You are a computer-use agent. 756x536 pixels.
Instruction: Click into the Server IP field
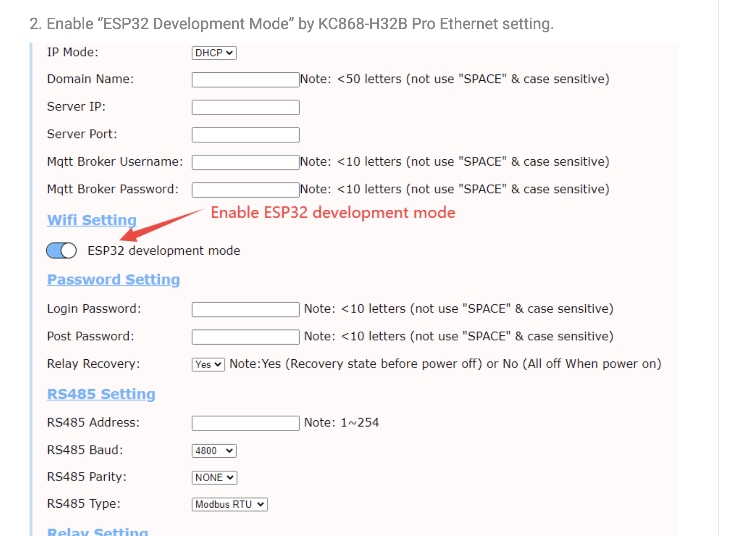tap(245, 107)
